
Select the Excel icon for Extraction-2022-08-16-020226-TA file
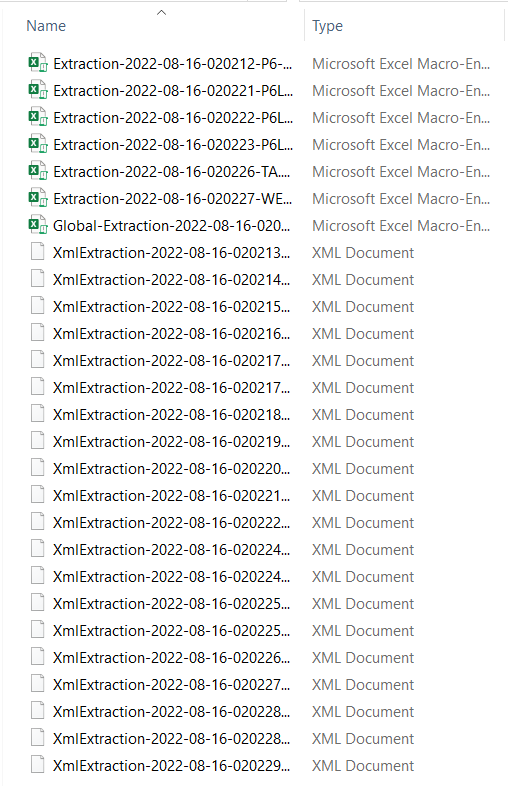(x=38, y=172)
